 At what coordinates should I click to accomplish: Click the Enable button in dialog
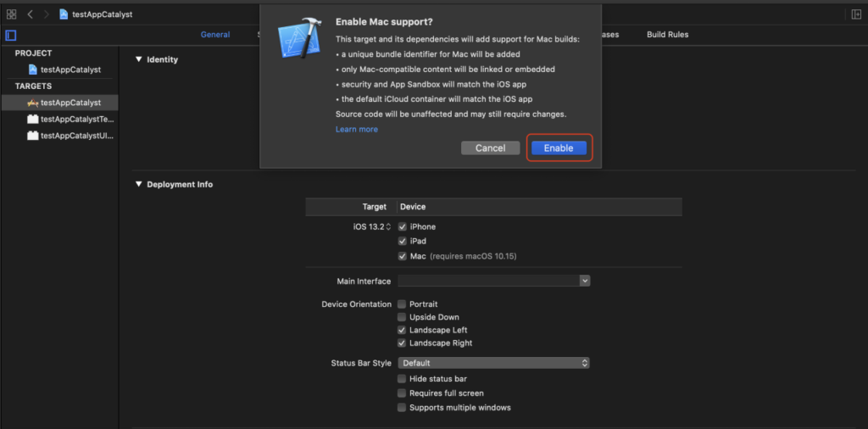(x=559, y=148)
